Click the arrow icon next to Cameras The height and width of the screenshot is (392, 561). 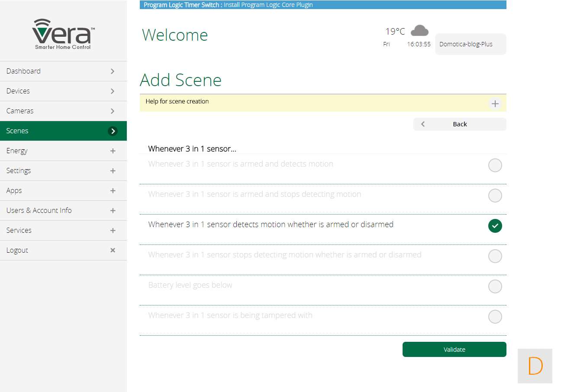(x=113, y=111)
